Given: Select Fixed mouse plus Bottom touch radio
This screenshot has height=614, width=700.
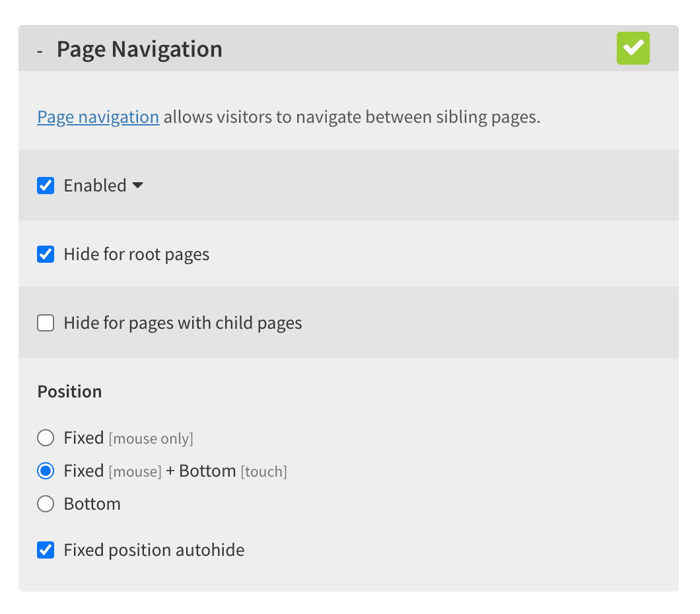Looking at the screenshot, I should coord(46,471).
